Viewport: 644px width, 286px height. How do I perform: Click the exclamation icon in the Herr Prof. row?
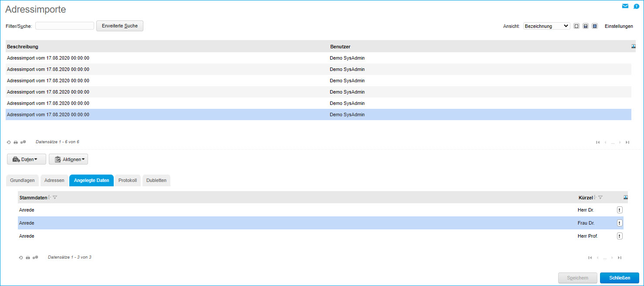[x=620, y=236]
